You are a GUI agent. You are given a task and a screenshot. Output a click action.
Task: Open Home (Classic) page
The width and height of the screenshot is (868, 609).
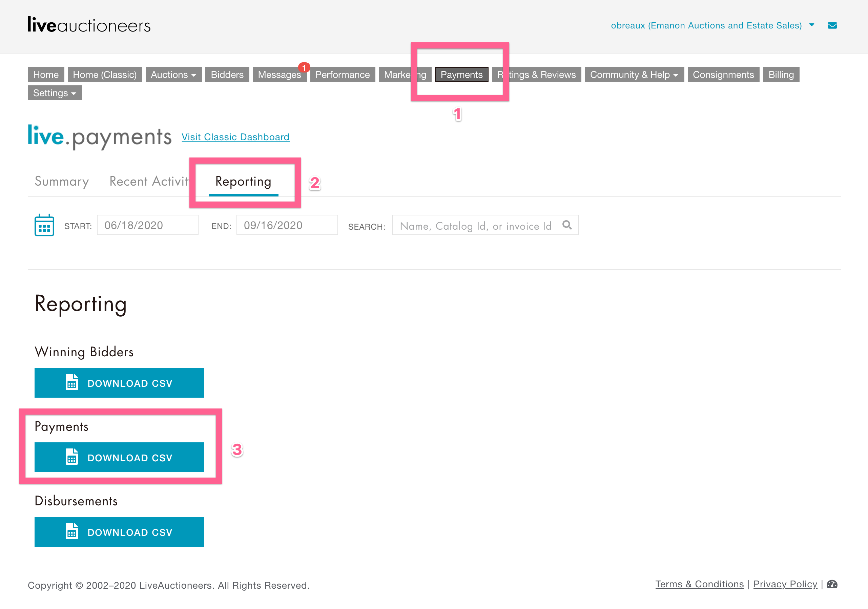coord(105,75)
